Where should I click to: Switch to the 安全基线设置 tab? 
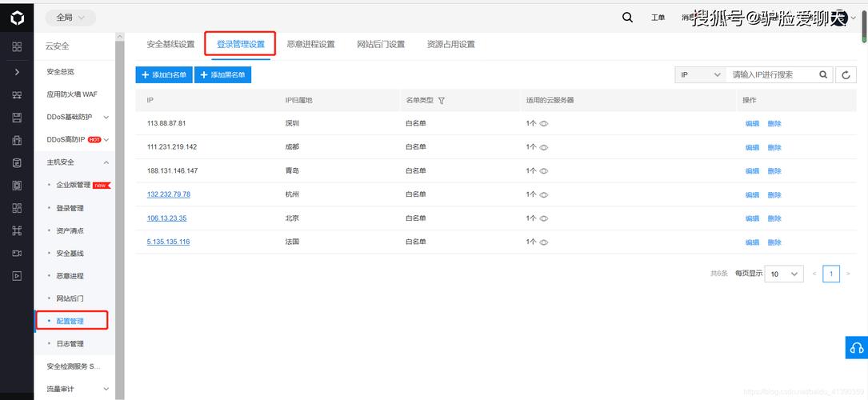coord(170,44)
